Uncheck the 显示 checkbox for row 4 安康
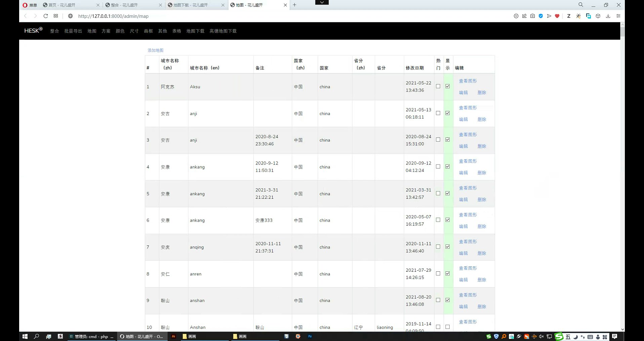The height and width of the screenshot is (341, 644). coord(447,166)
